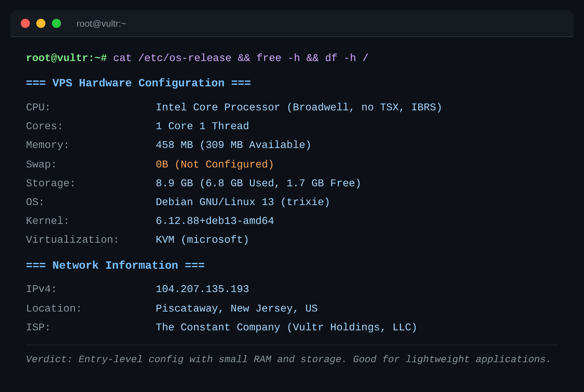
Task: Click the ISP: label
Action: click(38, 327)
